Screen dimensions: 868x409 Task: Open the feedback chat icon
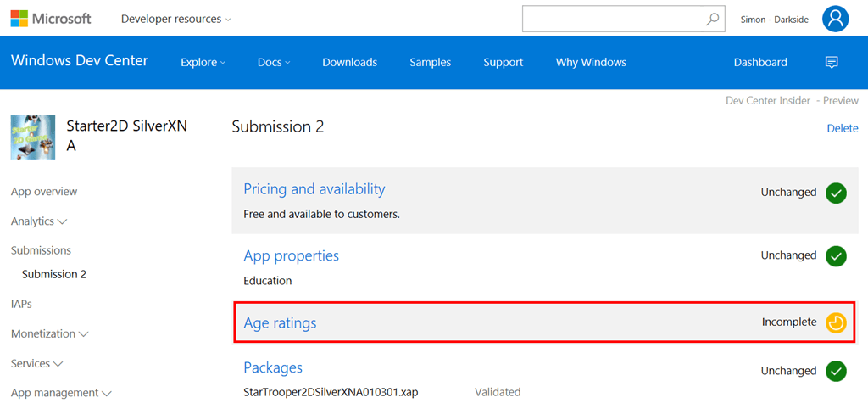coord(832,62)
